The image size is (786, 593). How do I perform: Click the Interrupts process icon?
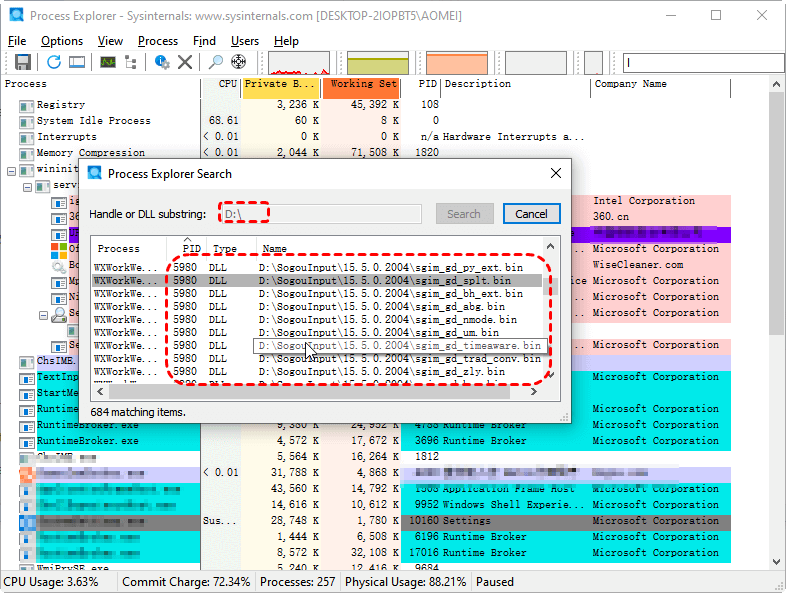click(x=26, y=138)
